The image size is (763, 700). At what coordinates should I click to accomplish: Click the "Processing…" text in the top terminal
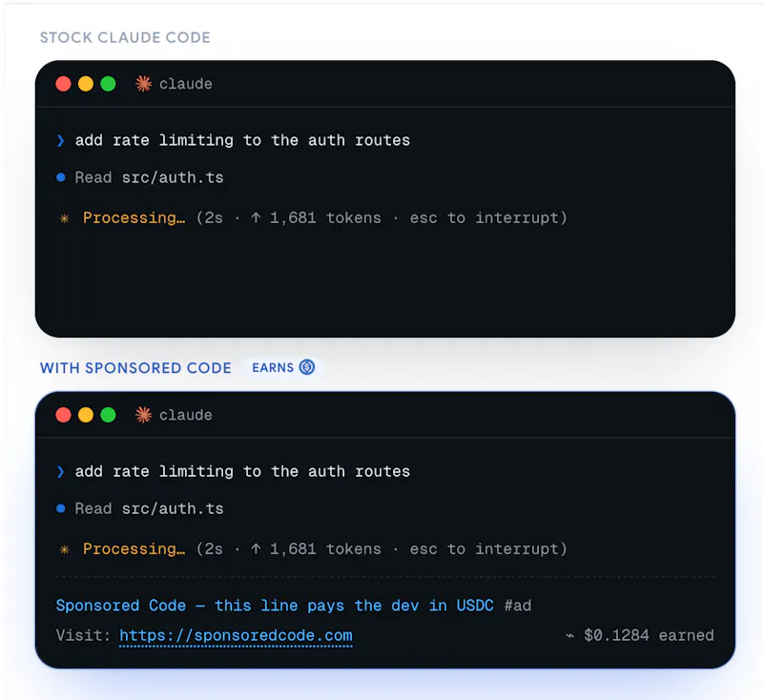(134, 218)
